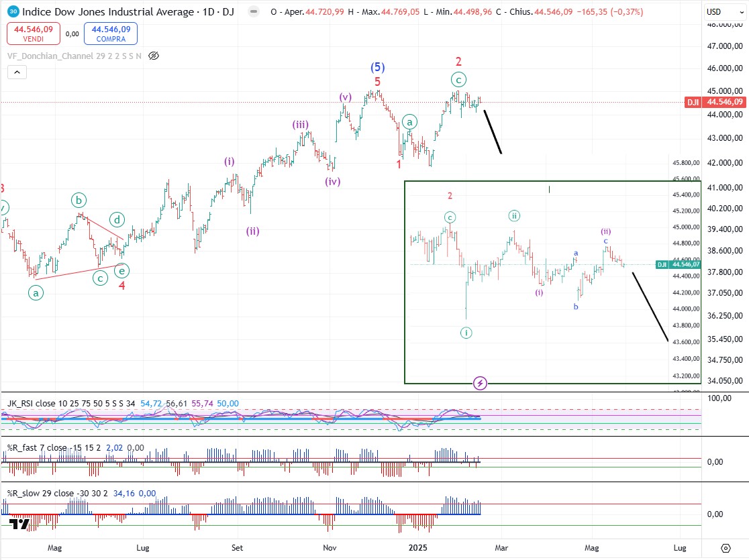Viewport: 749px width, 560px height.
Task: Click the DJI last-price label on the main price scale
Action: point(715,102)
